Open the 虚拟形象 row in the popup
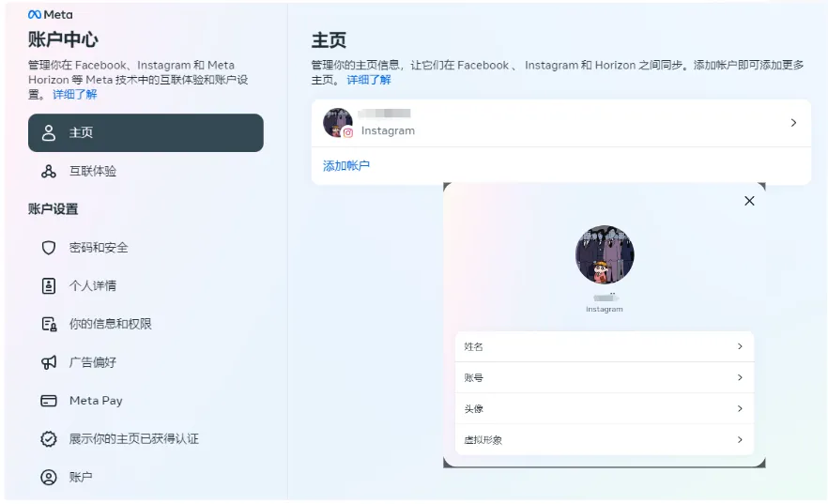 (605, 439)
